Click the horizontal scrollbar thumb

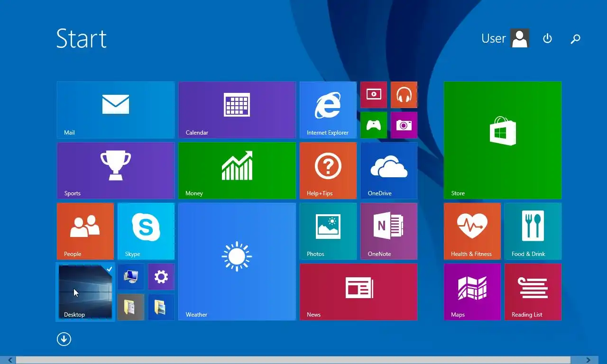click(x=294, y=360)
